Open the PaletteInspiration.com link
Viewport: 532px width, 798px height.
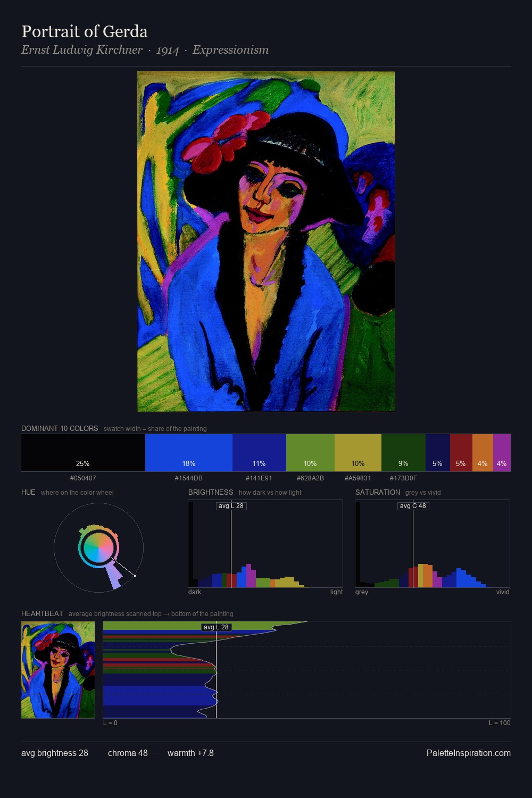(x=469, y=753)
